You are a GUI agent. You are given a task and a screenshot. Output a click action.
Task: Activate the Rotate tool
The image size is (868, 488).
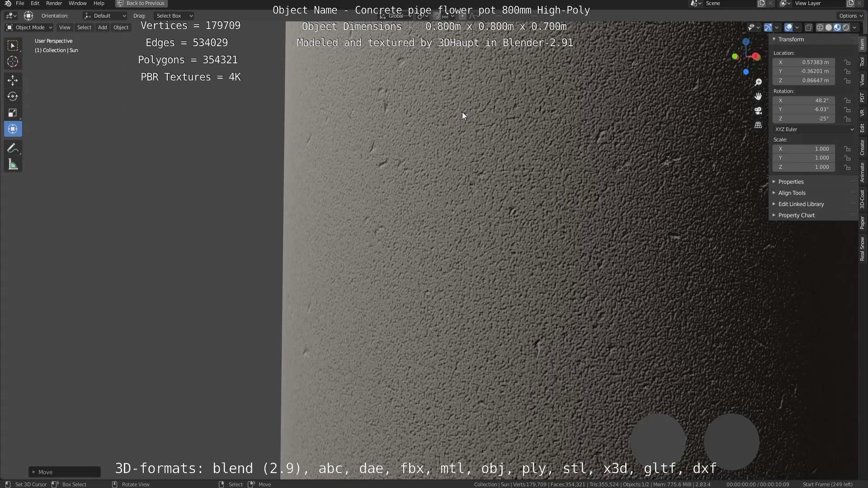13,97
